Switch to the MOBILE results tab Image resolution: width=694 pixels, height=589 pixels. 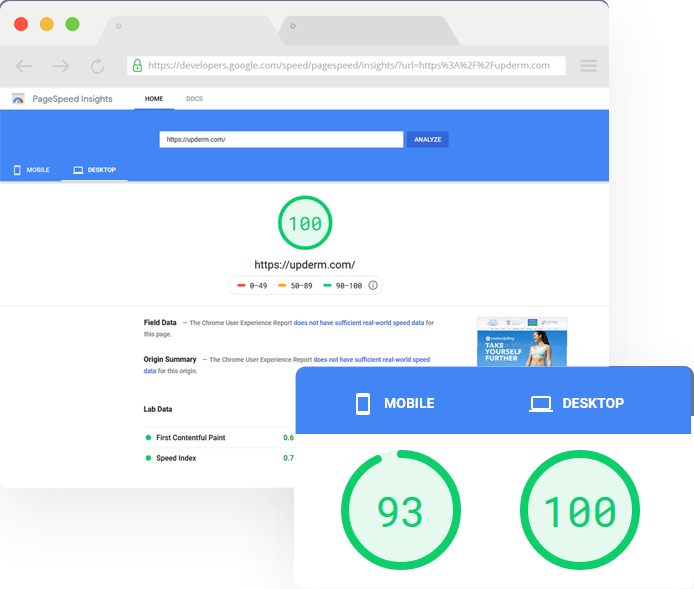click(x=31, y=170)
